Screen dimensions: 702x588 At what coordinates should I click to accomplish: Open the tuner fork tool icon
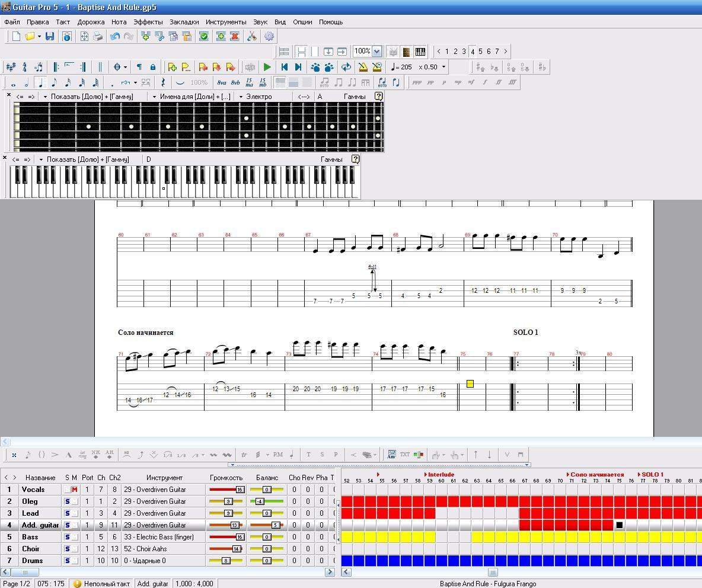252,36
